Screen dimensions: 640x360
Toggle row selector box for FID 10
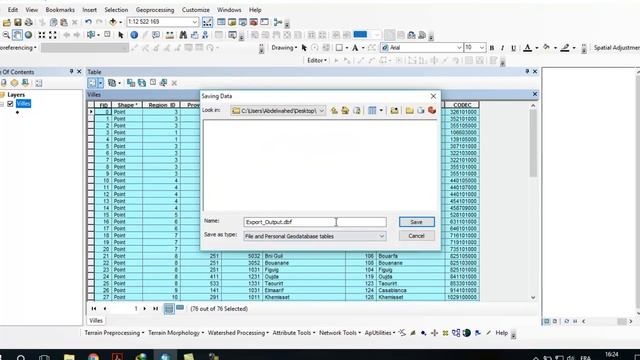(x=91, y=180)
